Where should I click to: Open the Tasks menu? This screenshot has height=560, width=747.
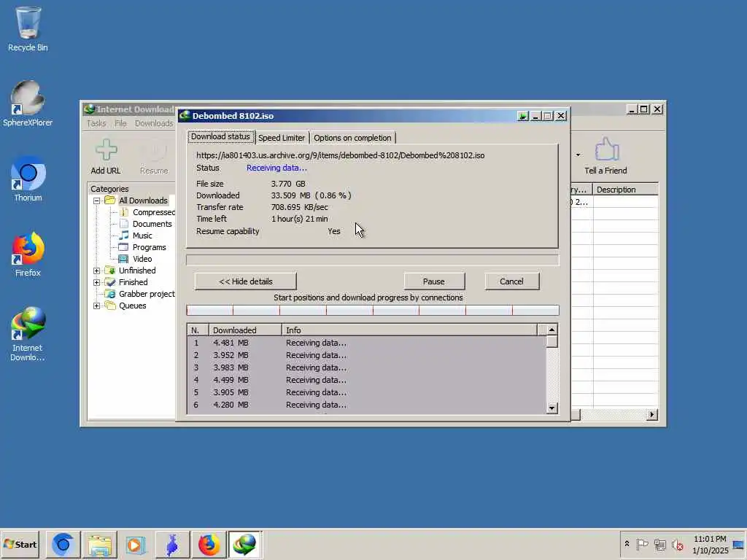pos(96,123)
